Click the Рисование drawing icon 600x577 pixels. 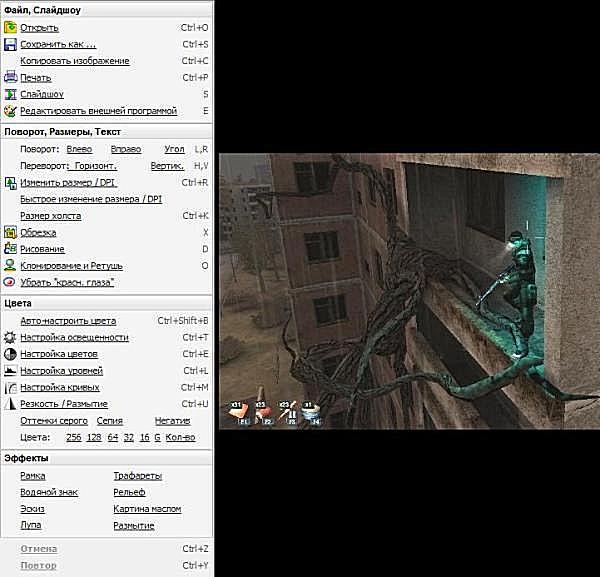[10, 249]
